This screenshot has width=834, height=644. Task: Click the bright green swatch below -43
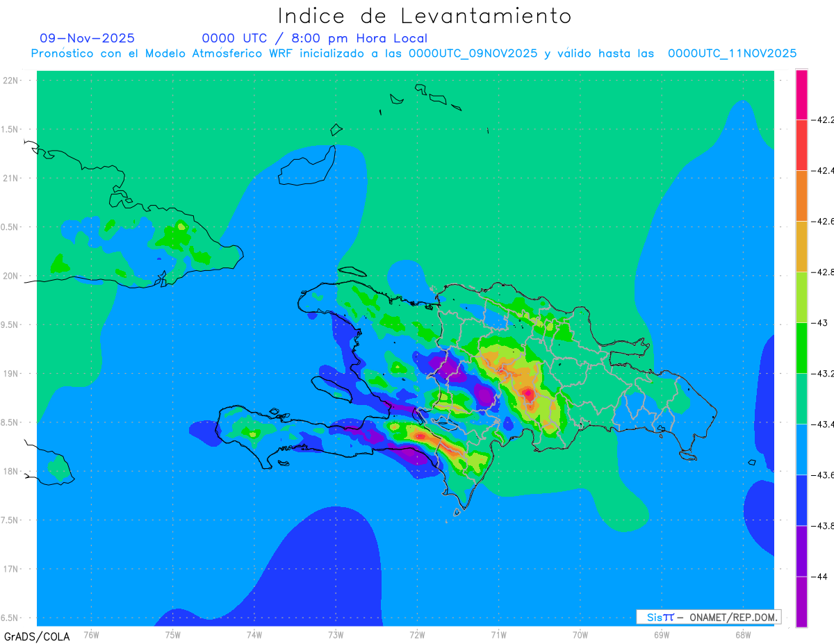[801, 348]
